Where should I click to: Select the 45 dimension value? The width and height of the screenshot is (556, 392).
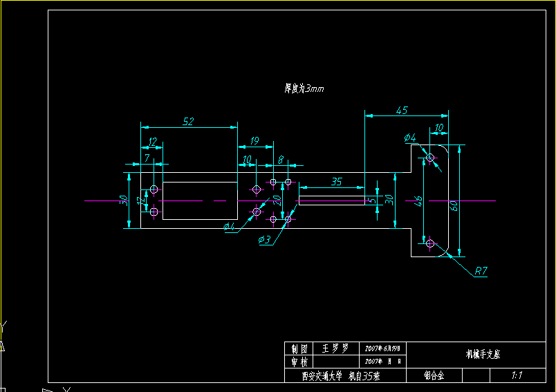tap(402, 110)
